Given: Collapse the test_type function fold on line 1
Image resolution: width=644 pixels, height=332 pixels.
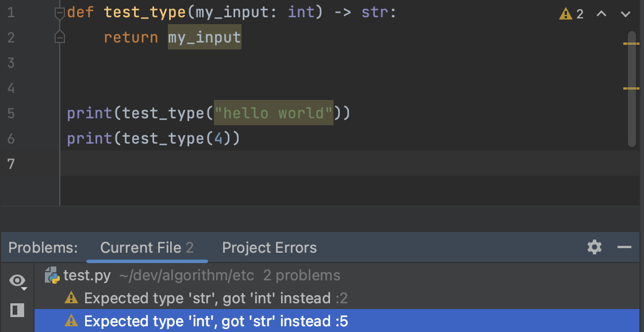Looking at the screenshot, I should point(60,13).
